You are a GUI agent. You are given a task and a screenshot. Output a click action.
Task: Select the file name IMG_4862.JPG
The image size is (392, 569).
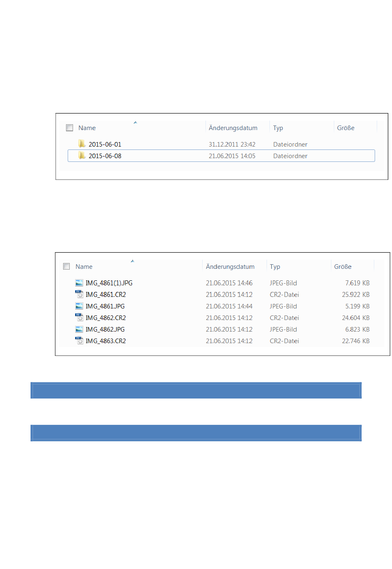[x=105, y=329]
